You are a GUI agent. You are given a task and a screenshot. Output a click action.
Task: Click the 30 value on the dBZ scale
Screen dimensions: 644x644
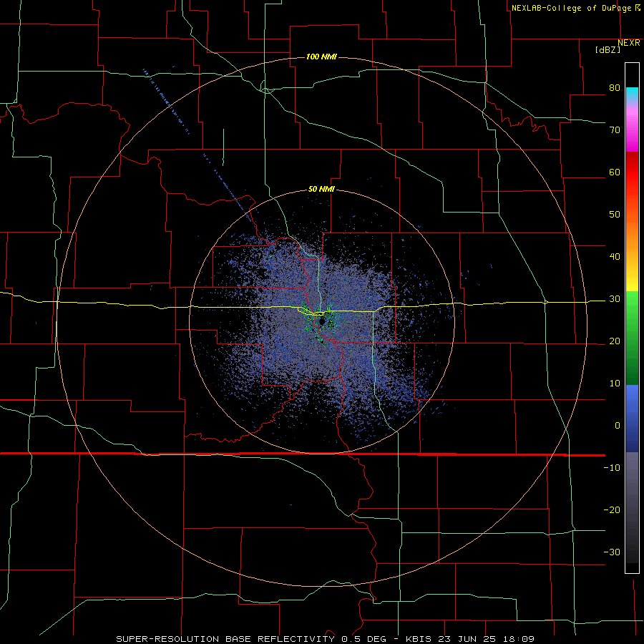click(615, 299)
